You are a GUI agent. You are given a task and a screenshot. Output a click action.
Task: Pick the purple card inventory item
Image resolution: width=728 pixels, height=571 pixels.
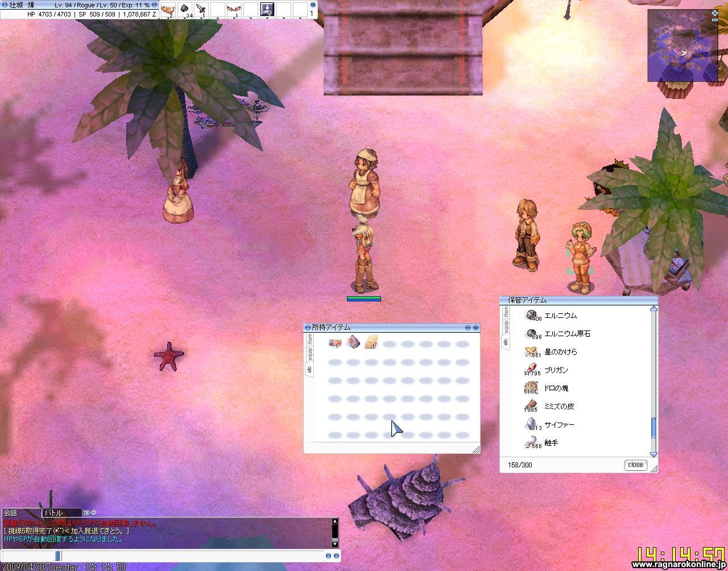click(x=353, y=342)
